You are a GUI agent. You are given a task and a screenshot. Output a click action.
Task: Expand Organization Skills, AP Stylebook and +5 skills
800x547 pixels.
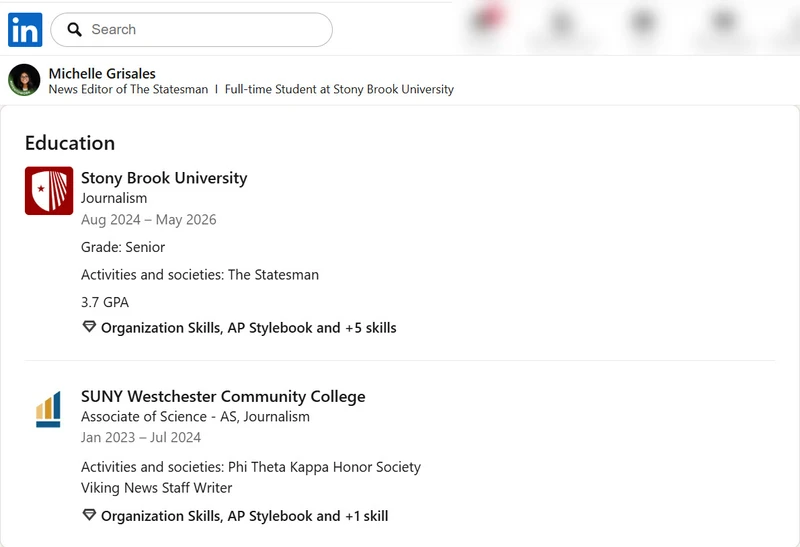[x=248, y=328]
